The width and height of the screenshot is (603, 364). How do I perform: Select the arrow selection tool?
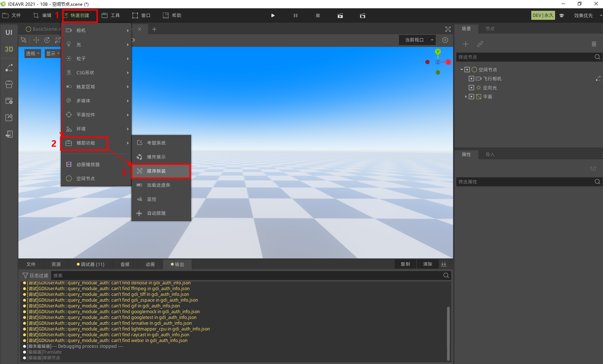(x=24, y=40)
